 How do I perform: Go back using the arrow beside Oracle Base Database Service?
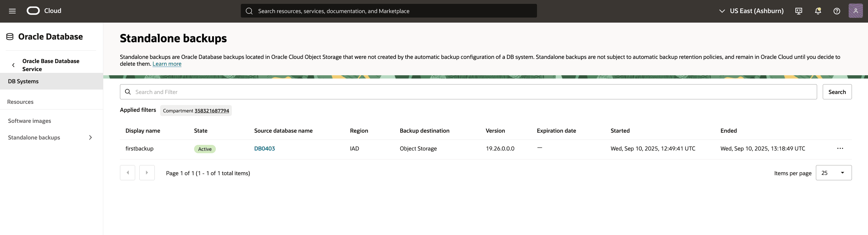click(13, 65)
